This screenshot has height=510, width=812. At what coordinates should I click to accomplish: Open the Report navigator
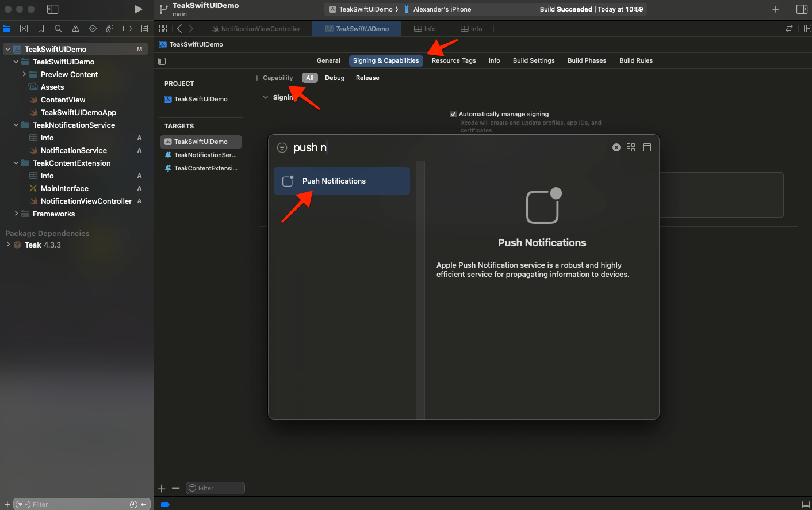point(144,28)
